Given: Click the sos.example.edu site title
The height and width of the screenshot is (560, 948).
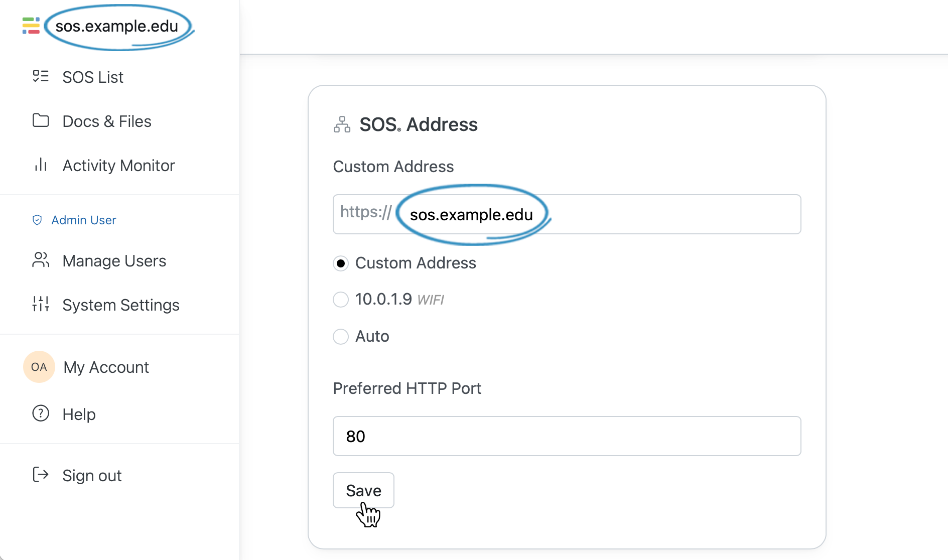Looking at the screenshot, I should point(117,26).
